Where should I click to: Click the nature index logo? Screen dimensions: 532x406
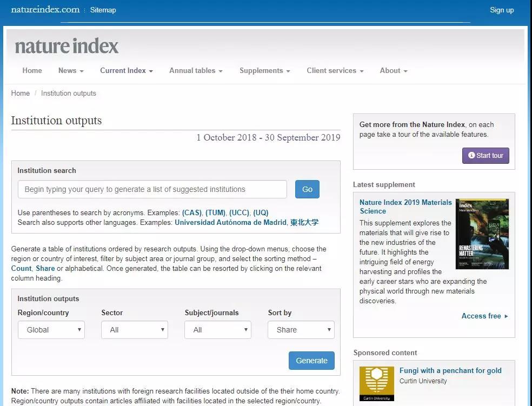point(66,46)
